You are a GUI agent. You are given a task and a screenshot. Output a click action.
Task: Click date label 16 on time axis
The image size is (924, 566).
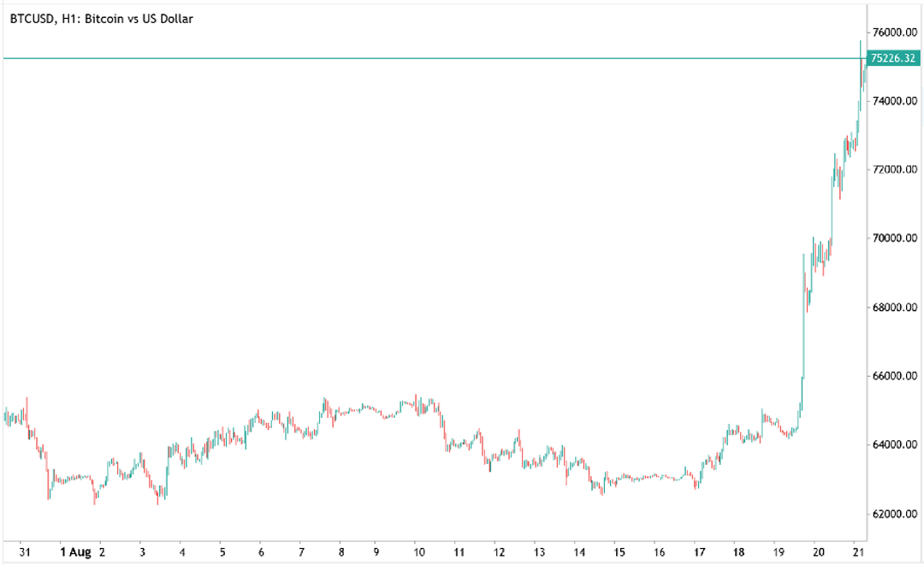660,552
